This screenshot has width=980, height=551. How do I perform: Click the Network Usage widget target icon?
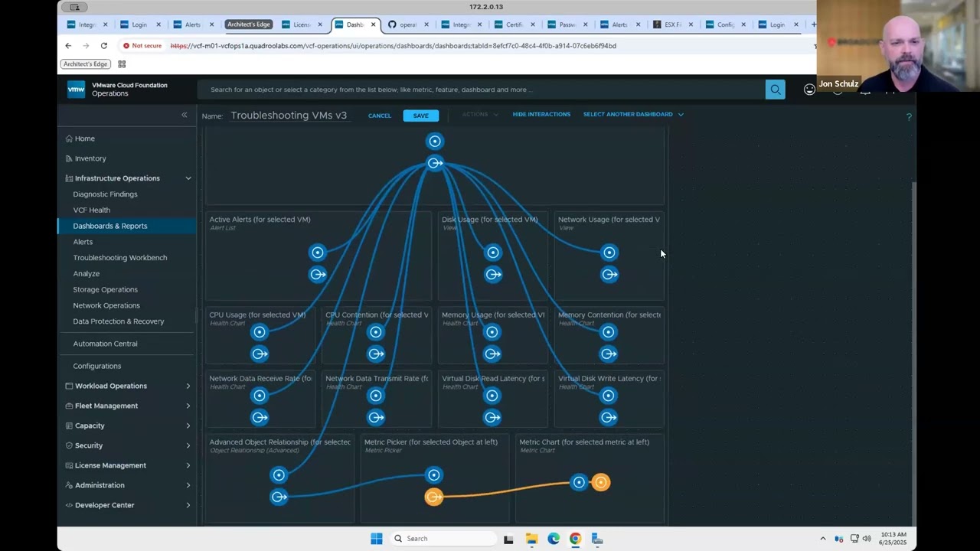pos(609,253)
